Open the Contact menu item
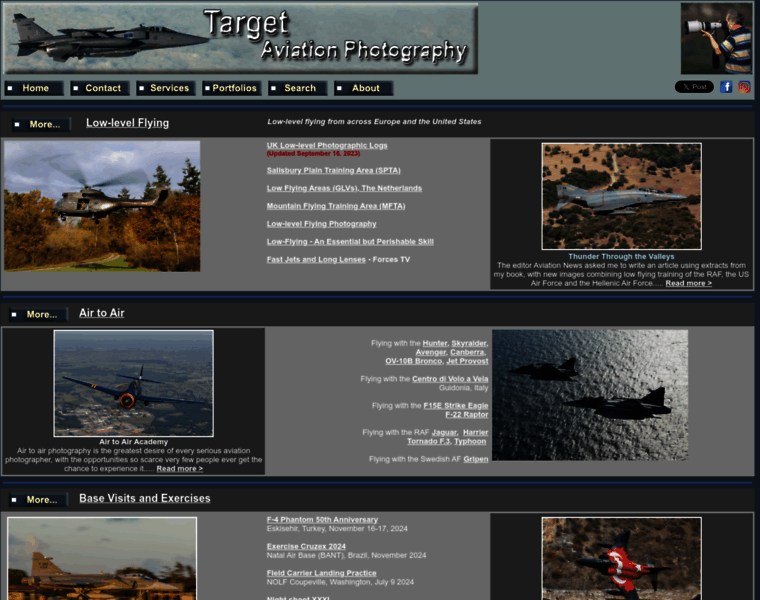Image resolution: width=760 pixels, height=600 pixels. pos(100,88)
